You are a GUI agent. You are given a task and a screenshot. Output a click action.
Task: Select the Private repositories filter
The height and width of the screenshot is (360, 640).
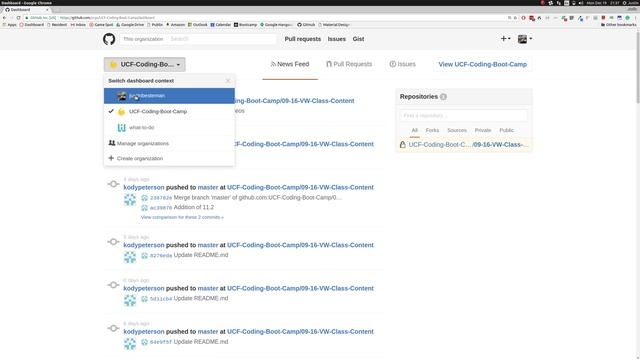point(482,130)
